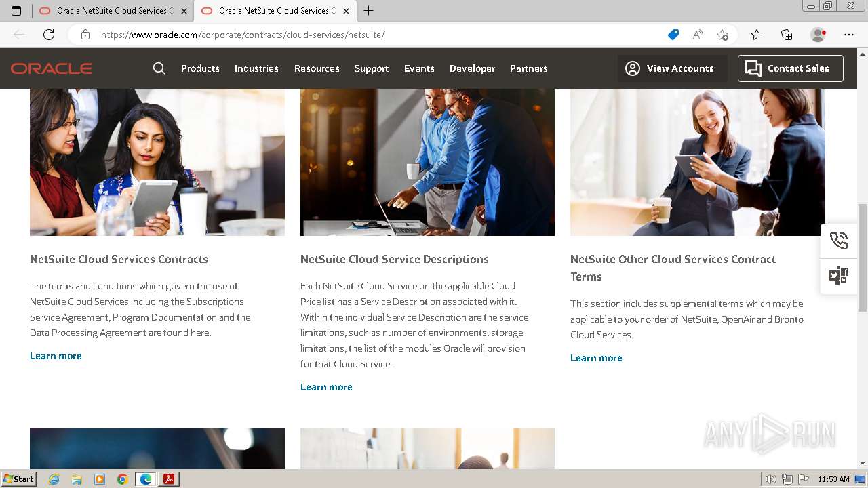Click the blue shopping tag icon

point(673,35)
